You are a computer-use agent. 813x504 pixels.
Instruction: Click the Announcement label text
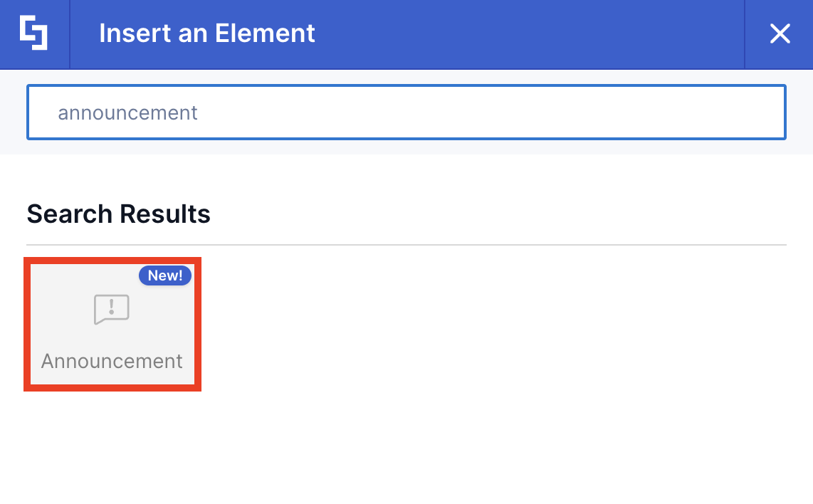pyautogui.click(x=111, y=361)
